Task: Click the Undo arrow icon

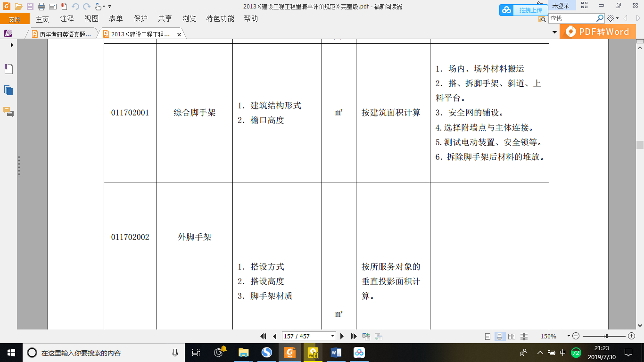Action: point(75,7)
